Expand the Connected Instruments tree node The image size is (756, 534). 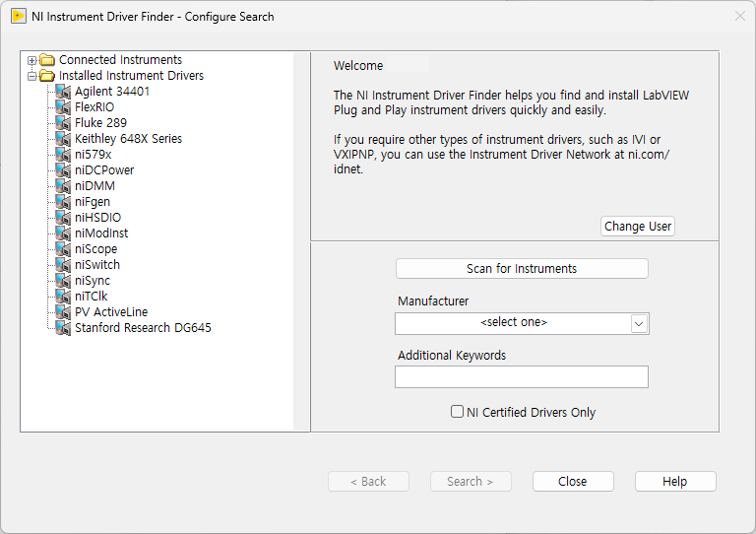click(x=31, y=60)
